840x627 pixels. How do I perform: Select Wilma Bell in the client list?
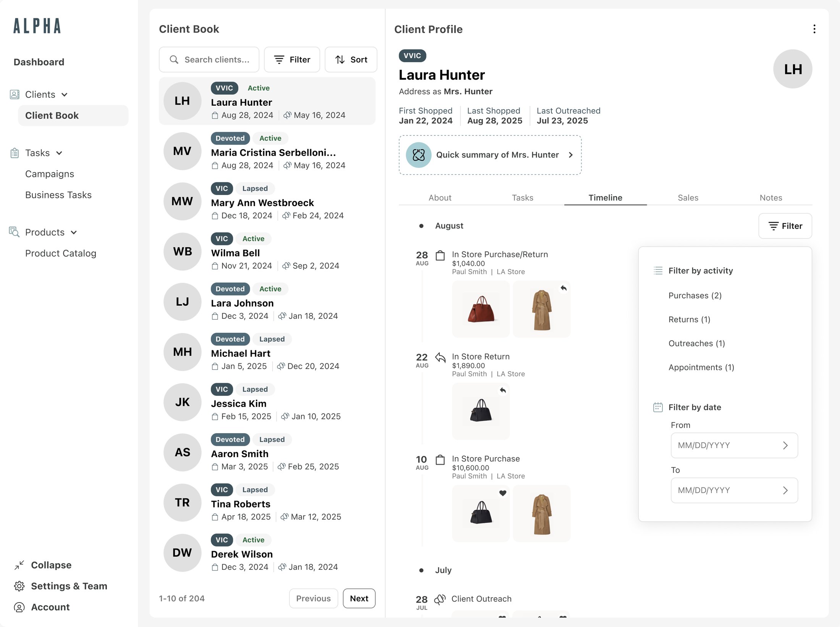click(x=267, y=252)
